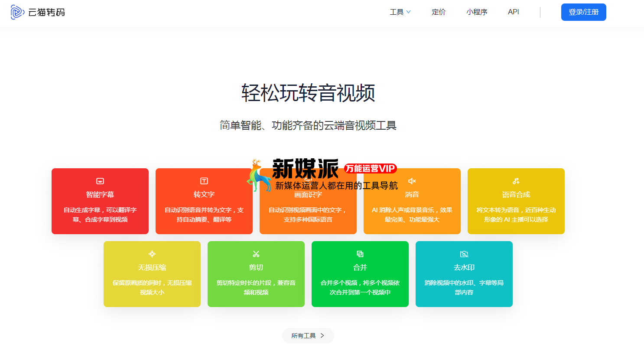
Task: Click the 所有工具 button
Action: 308,336
